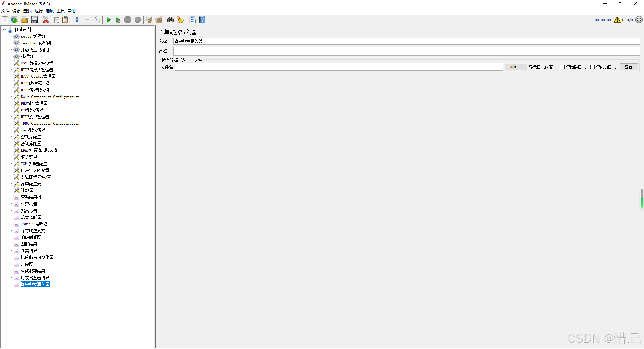Click the Paste clipboard icon

point(66,20)
